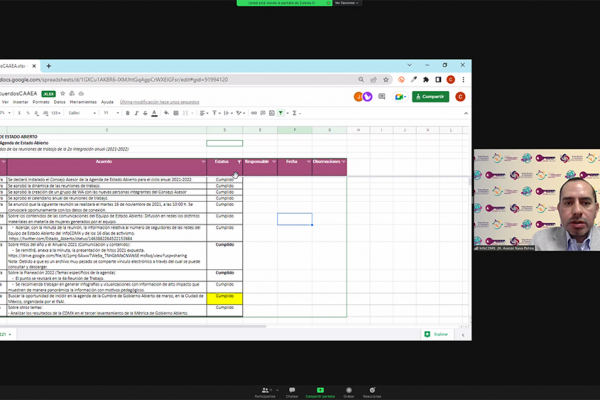Collapse the Sheets toolbar with the up chevron
The image size is (600, 400).
click(466, 113)
